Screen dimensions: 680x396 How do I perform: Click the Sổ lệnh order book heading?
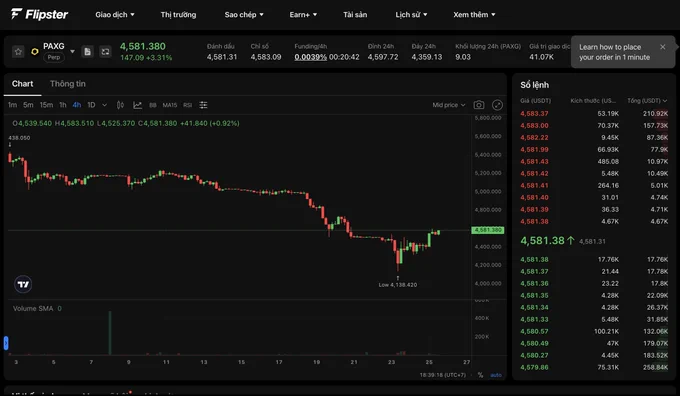pos(534,85)
